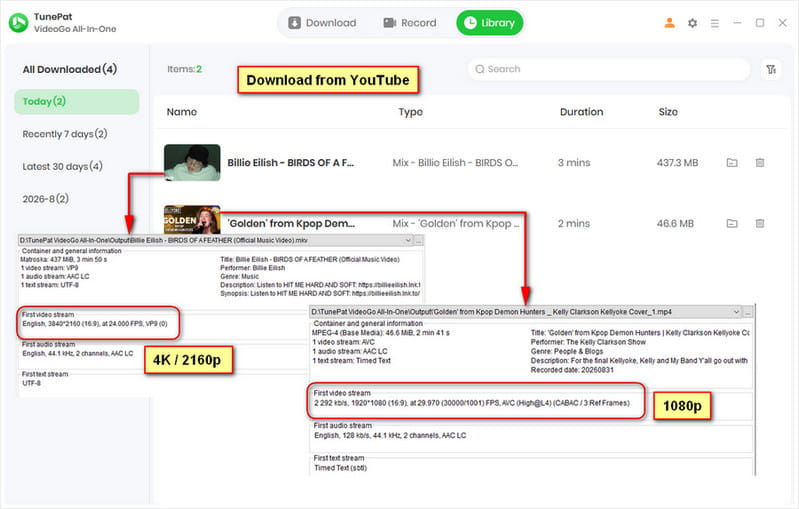Open the user account icon
Image resolution: width=799 pixels, height=509 pixels.
click(x=670, y=23)
